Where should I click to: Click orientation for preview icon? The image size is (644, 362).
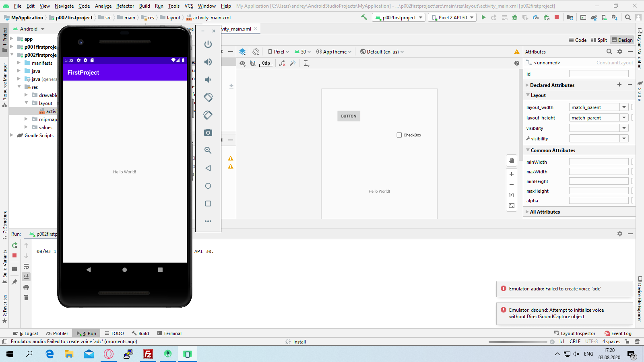256,51
